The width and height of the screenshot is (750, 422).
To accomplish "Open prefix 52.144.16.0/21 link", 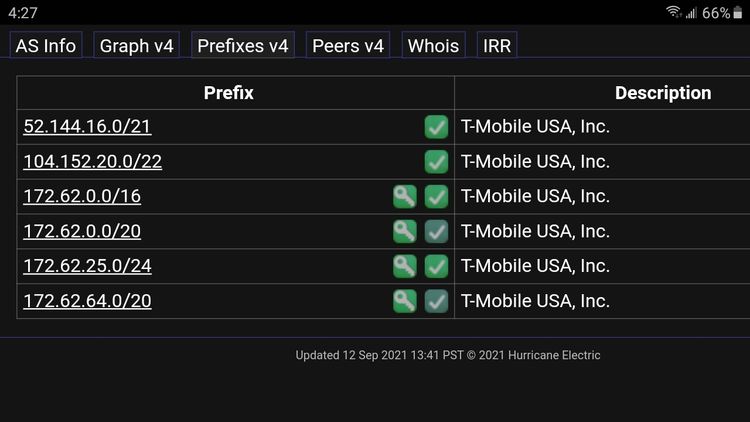I will pyautogui.click(x=88, y=126).
